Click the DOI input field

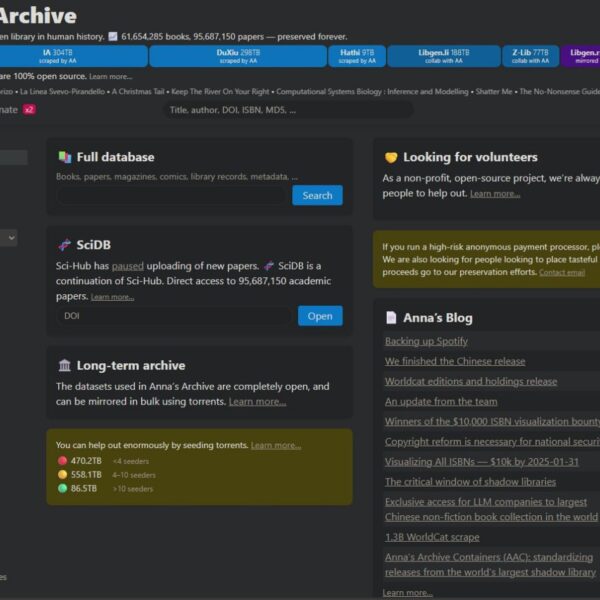[174, 316]
